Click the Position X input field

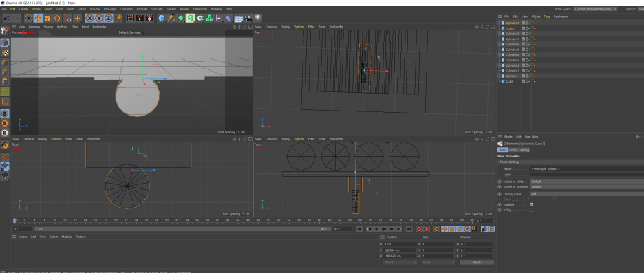pyautogui.click(x=400, y=244)
